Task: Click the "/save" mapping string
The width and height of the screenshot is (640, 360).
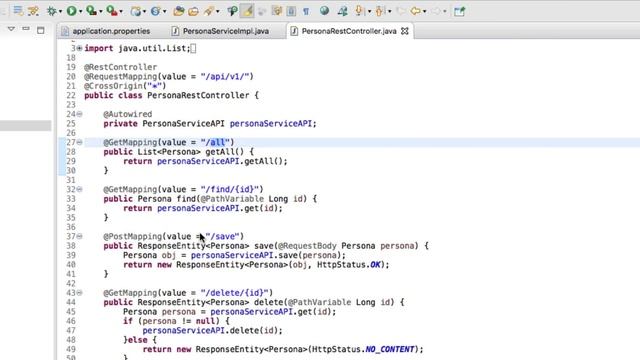Action: (222, 236)
